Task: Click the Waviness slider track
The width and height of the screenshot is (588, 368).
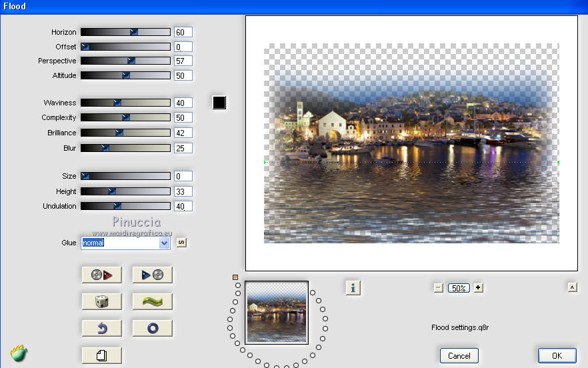Action: point(125,103)
